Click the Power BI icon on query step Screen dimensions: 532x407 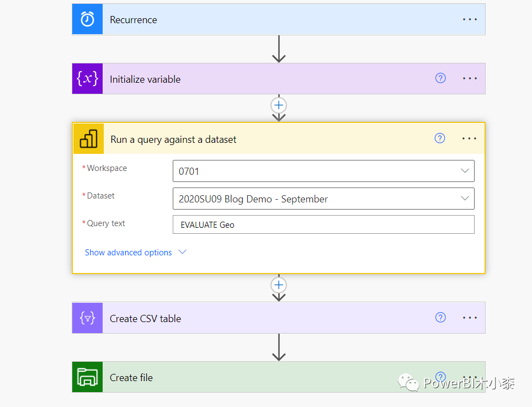coord(88,139)
